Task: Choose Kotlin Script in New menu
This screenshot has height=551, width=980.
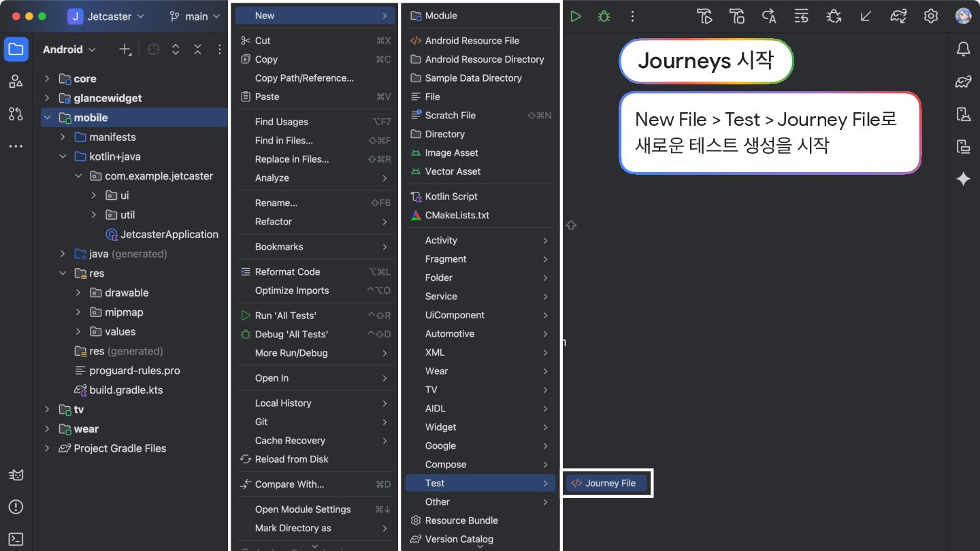Action: click(x=480, y=197)
